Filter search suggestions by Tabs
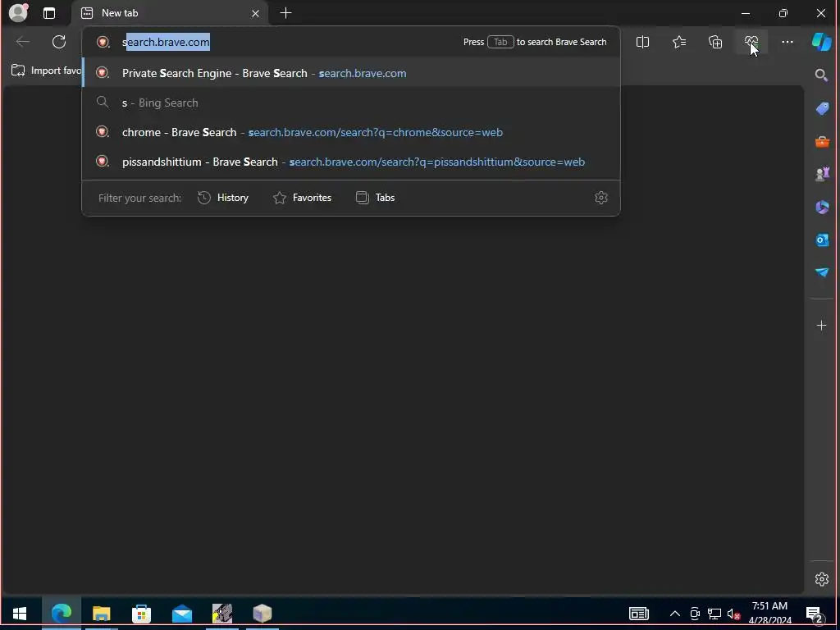840x630 pixels. (375, 198)
